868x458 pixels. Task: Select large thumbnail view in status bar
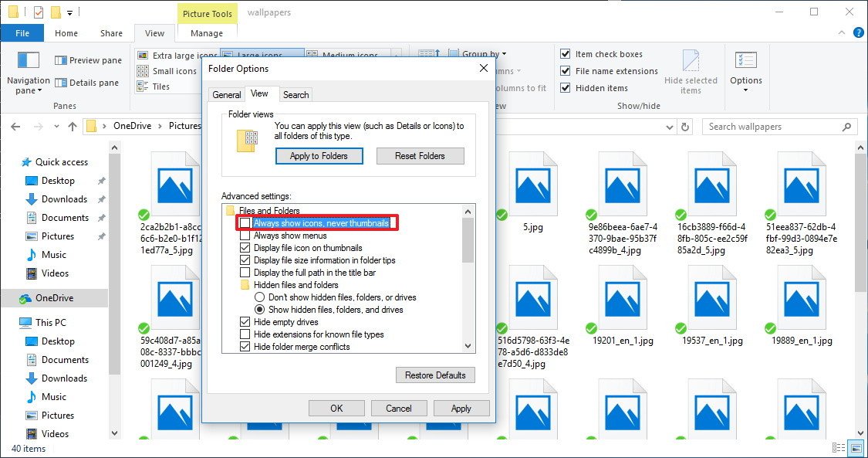click(856, 447)
